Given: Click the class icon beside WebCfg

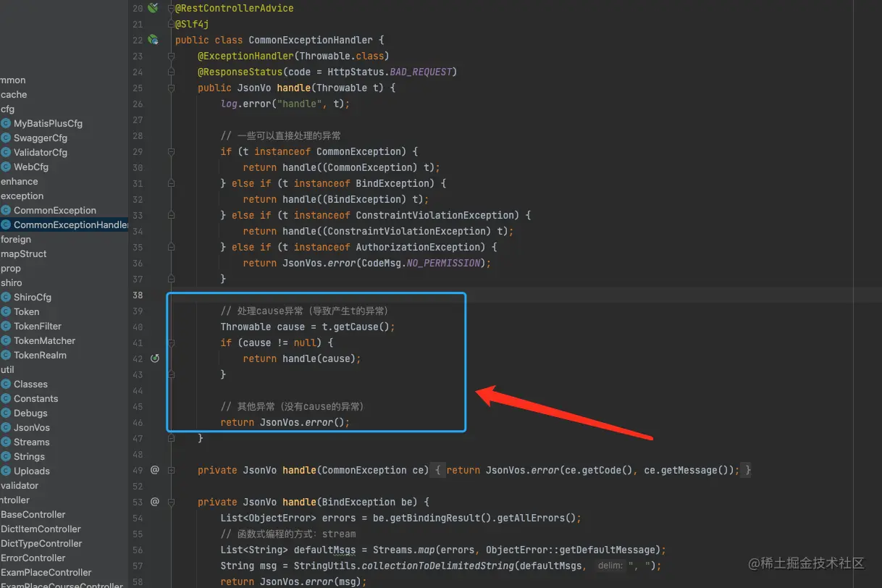Looking at the screenshot, I should coord(6,167).
